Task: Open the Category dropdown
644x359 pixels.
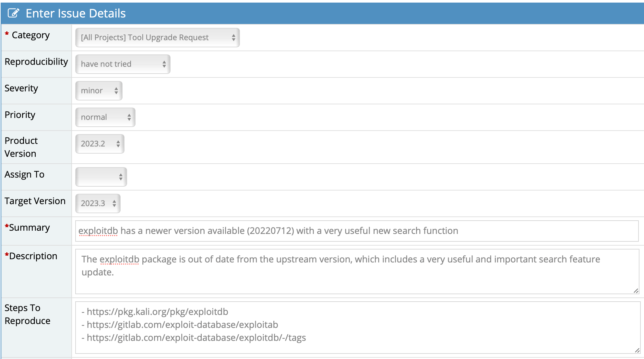Action: click(157, 38)
